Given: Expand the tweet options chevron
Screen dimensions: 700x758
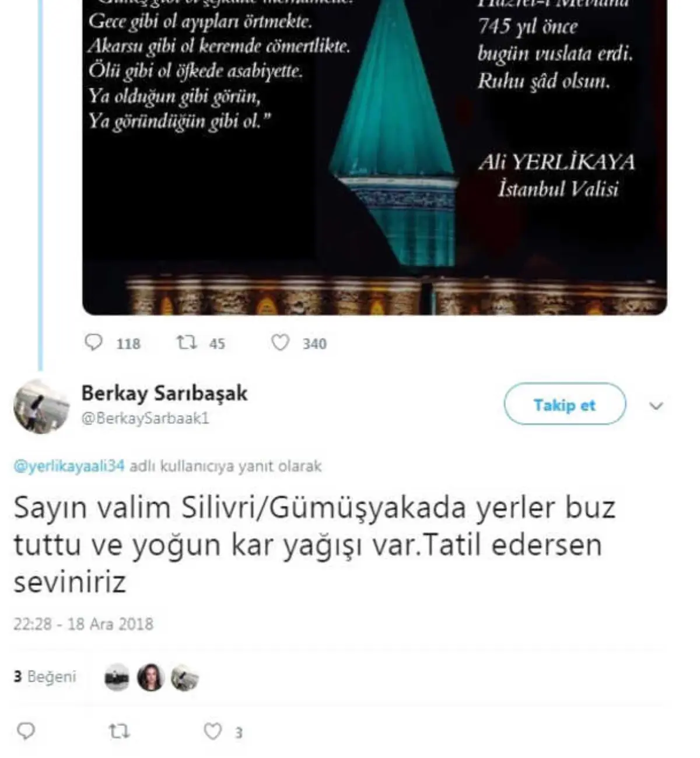Looking at the screenshot, I should coord(656,406).
